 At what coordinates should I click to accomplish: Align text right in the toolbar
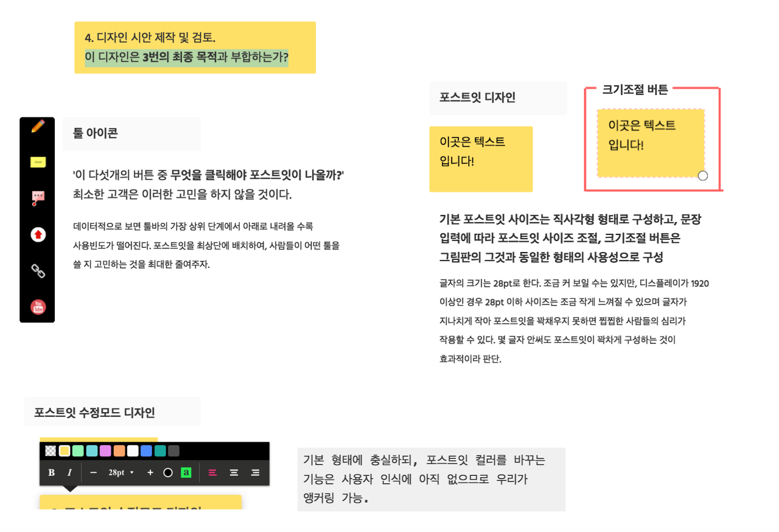(255, 473)
